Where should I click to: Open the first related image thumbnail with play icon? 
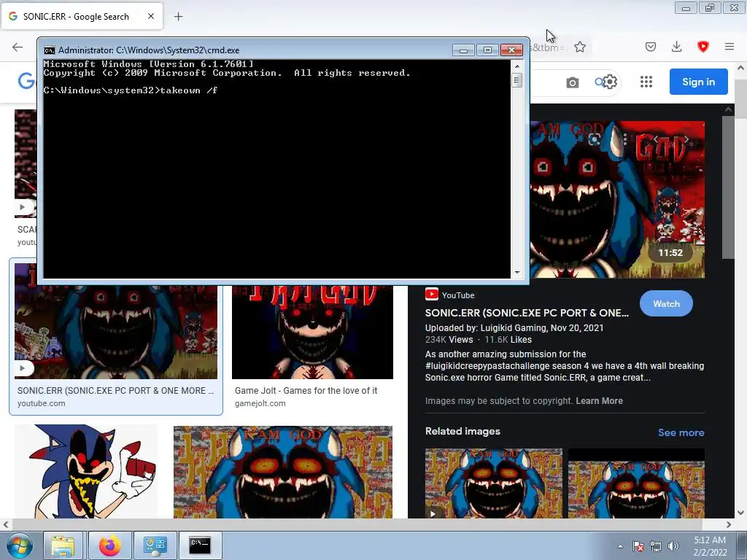pos(494,483)
